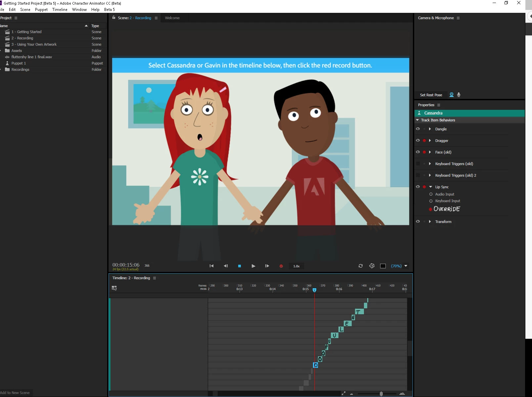Expand the Transform behavior
532x397 pixels.
pos(430,222)
